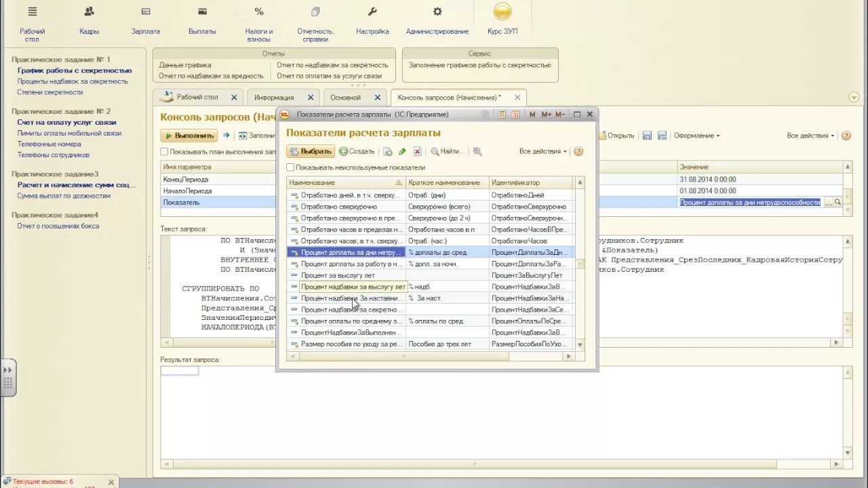Screen dimensions: 868x488
Task: Click the arrow icon next to Выполнить
Action: coord(226,136)
